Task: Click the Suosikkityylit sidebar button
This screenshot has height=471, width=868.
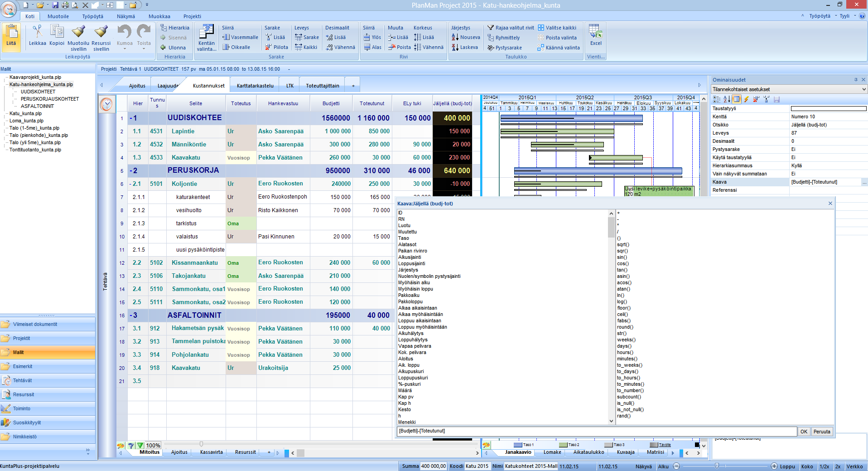Action: pyautogui.click(x=48, y=423)
